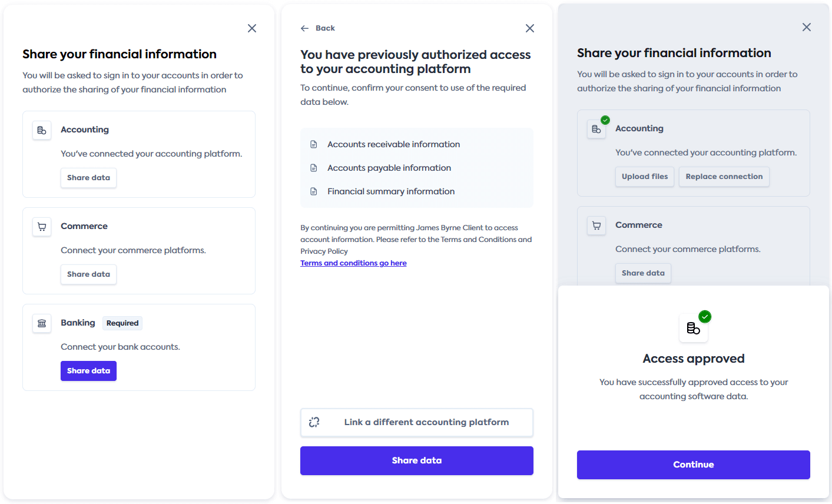The height and width of the screenshot is (504, 832).
Task: Click the checkmarked Accounting icon in the right panel
Action: point(596,129)
